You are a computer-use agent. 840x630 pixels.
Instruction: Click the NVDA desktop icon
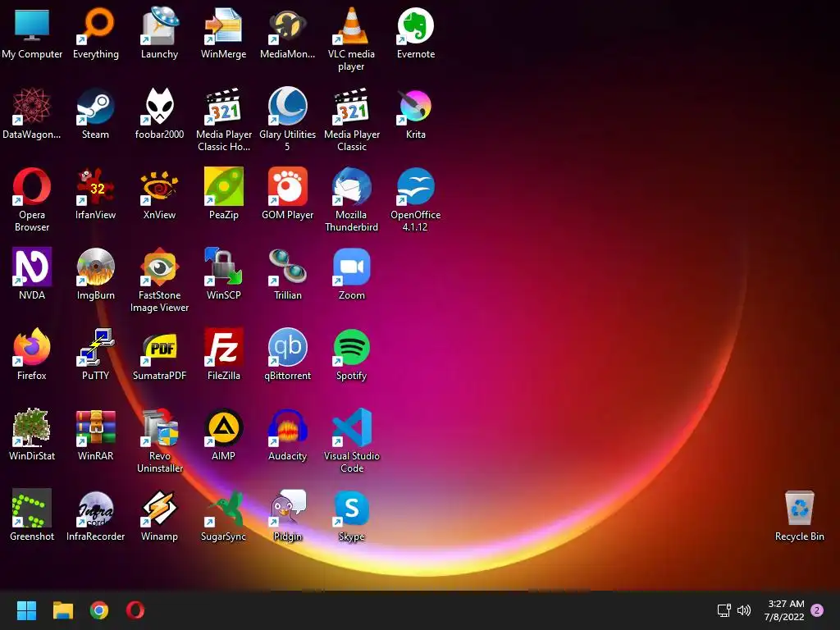click(32, 267)
